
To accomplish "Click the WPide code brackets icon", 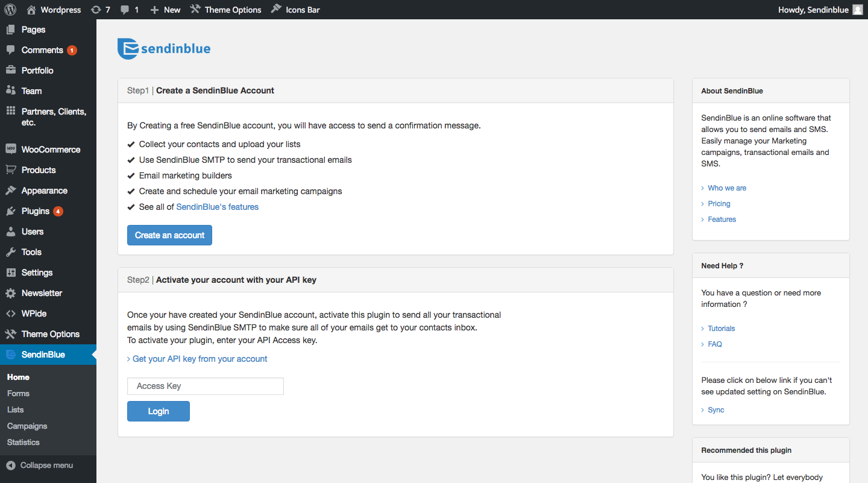I will [11, 314].
